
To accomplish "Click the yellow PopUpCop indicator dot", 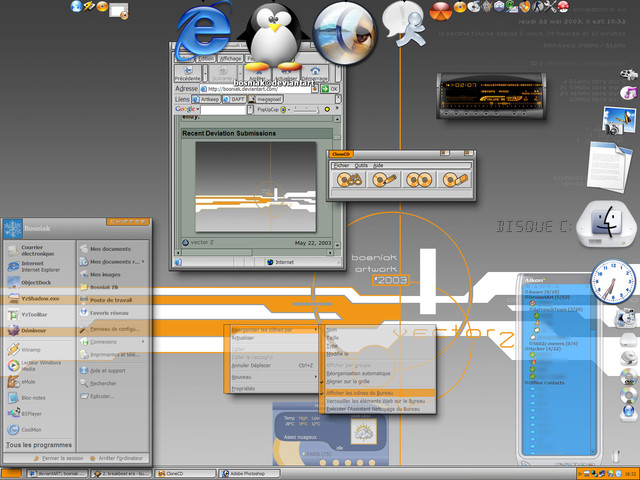I will coord(327,109).
